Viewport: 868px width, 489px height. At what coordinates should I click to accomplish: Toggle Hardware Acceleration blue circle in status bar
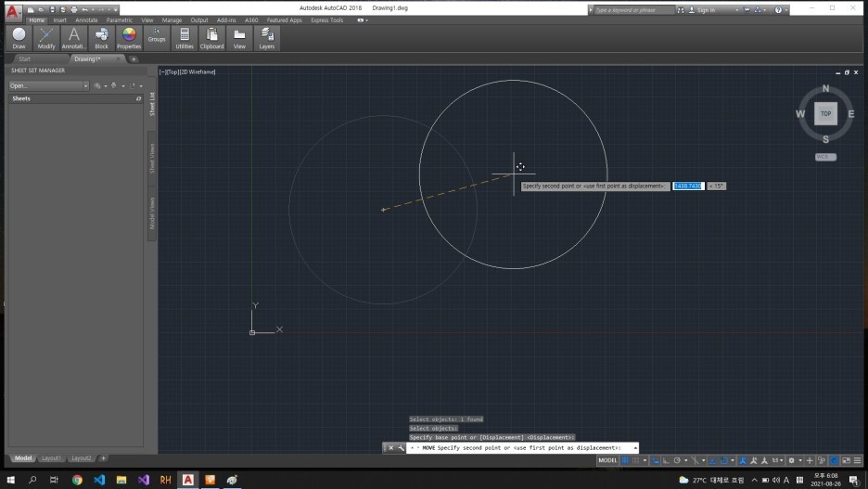click(x=834, y=460)
